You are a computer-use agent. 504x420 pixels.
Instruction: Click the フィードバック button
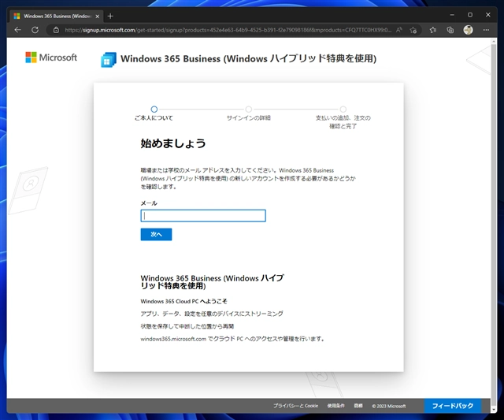tap(453, 406)
